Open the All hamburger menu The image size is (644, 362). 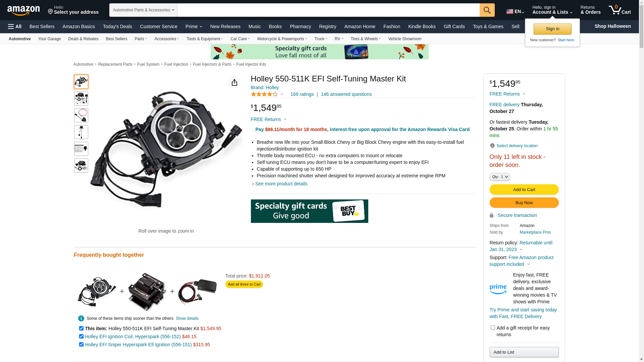click(x=15, y=26)
